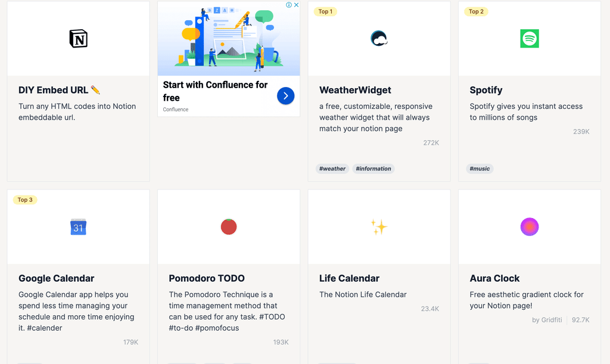Screen dimensions: 610x364
Task: Click the blue arrow button in Confluence ad
Action: pos(285,96)
